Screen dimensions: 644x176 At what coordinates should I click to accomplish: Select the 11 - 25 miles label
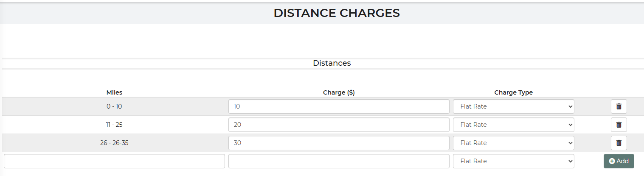114,125
